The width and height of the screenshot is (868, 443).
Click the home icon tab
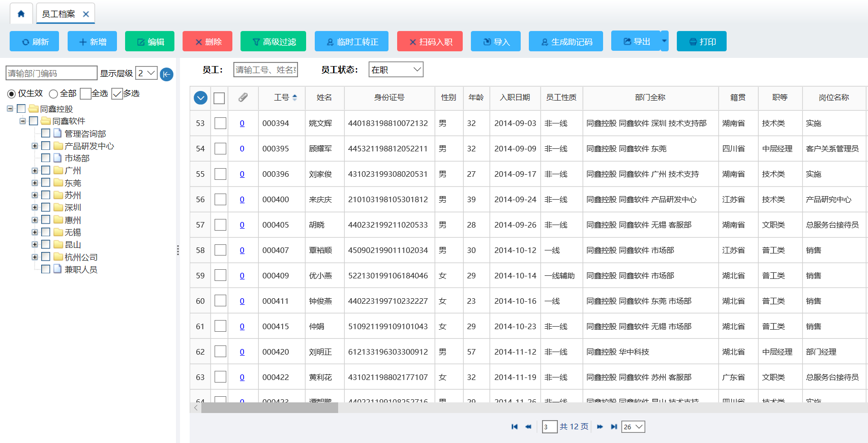coord(21,14)
